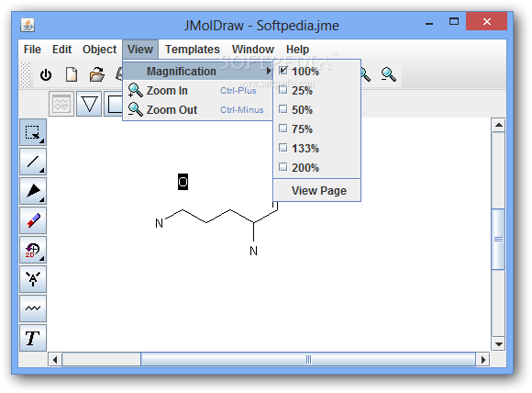Choose Zoom Out from View menu

pyautogui.click(x=198, y=110)
